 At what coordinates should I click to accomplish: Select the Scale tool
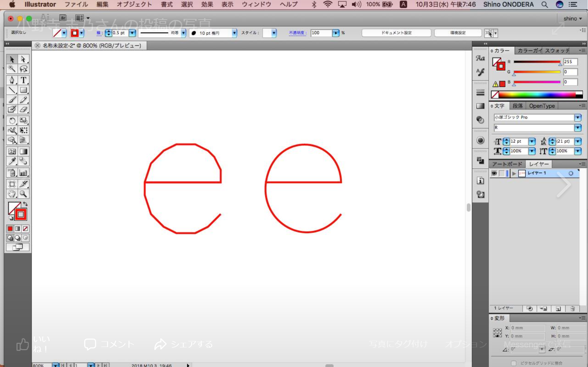click(23, 121)
